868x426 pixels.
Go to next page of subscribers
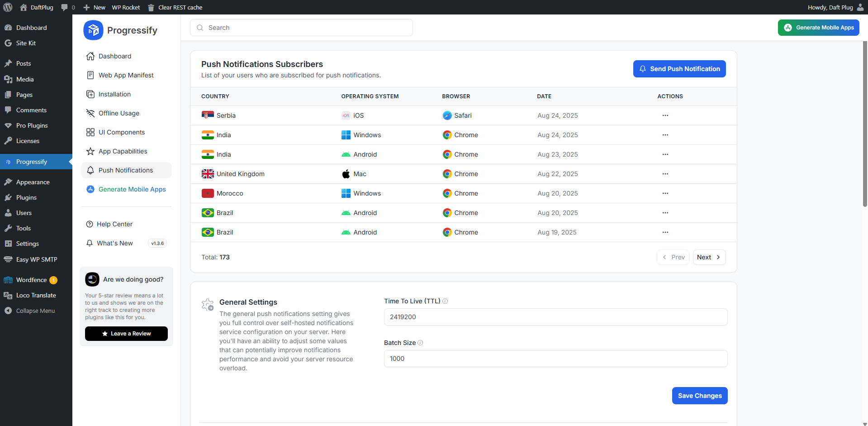click(x=709, y=257)
